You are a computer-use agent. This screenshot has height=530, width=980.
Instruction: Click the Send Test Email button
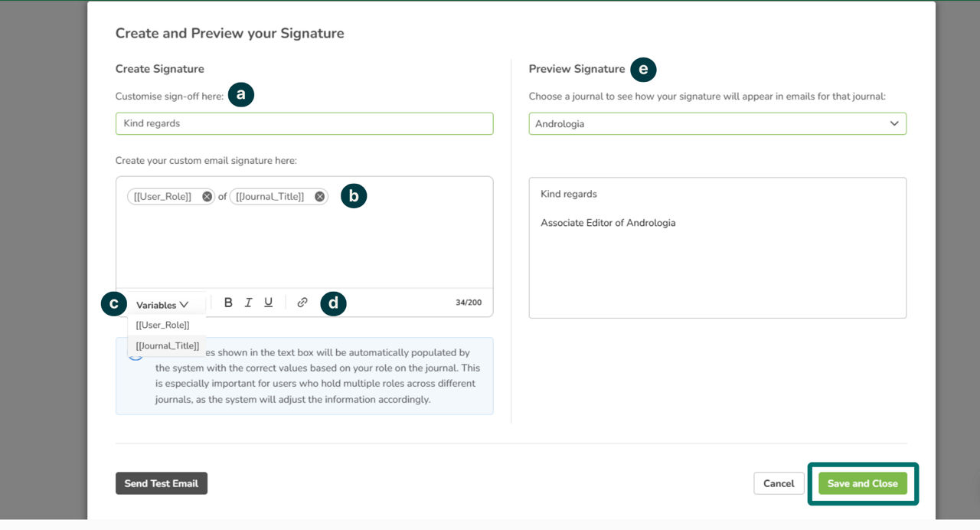pyautogui.click(x=162, y=483)
